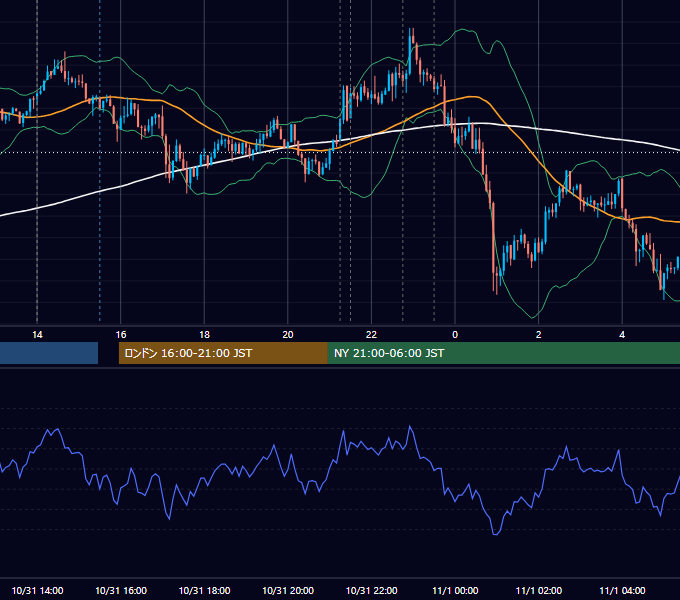Click hour label 18 on price chart axis
Screen dimensions: 680x600
pos(204,335)
